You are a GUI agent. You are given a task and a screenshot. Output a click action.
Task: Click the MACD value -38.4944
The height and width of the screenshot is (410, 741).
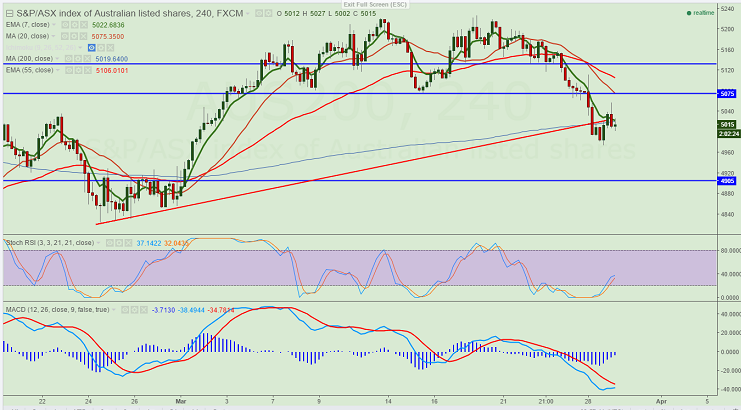click(x=191, y=310)
